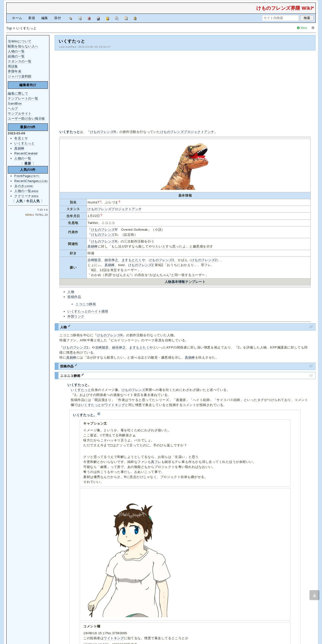This screenshot has height=644, width=322.
Task: Click the footnote *1 after ikustaT
Action: pyautogui.click(x=101, y=202)
